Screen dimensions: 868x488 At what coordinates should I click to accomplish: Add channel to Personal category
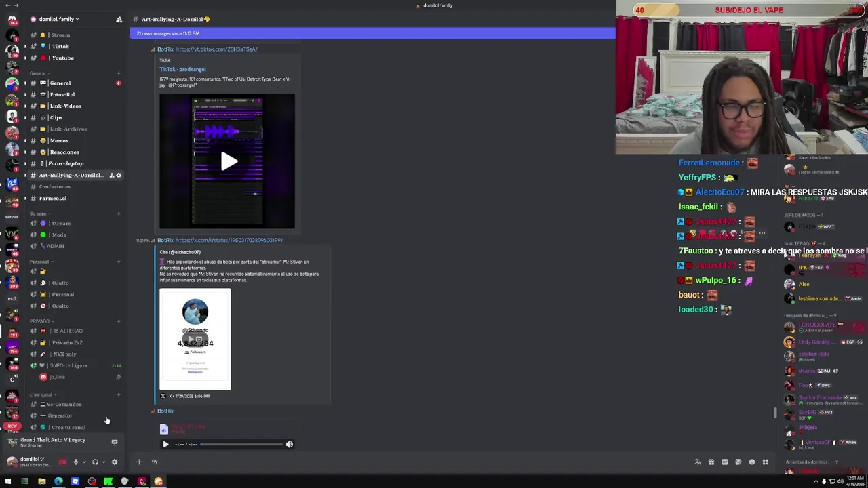119,262
